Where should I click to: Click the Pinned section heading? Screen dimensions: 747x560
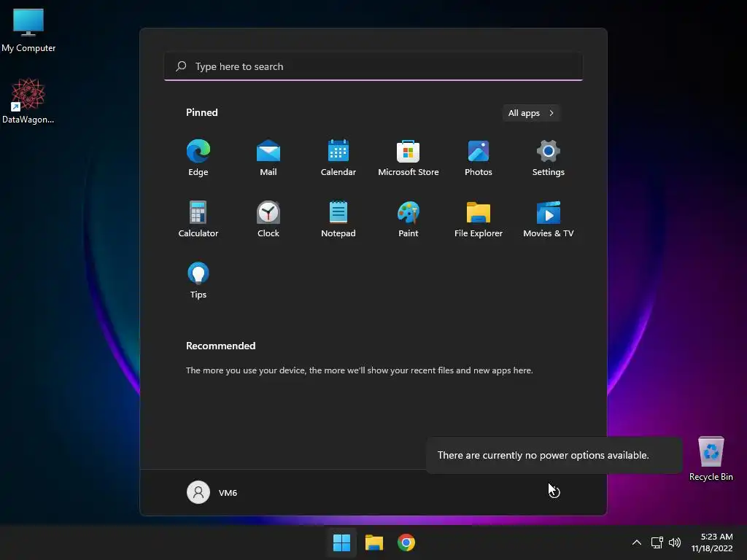point(201,112)
